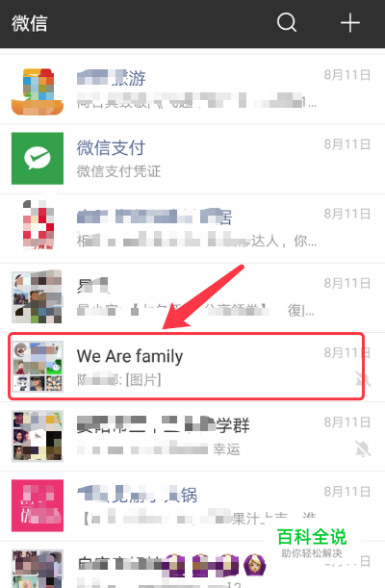Open the chat ending with 学群
The width and height of the screenshot is (385, 588).
click(x=192, y=436)
